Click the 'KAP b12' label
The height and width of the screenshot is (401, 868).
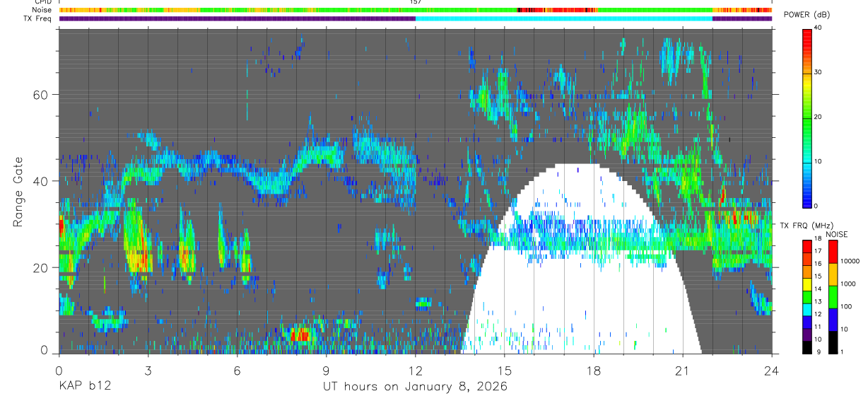tap(84, 386)
